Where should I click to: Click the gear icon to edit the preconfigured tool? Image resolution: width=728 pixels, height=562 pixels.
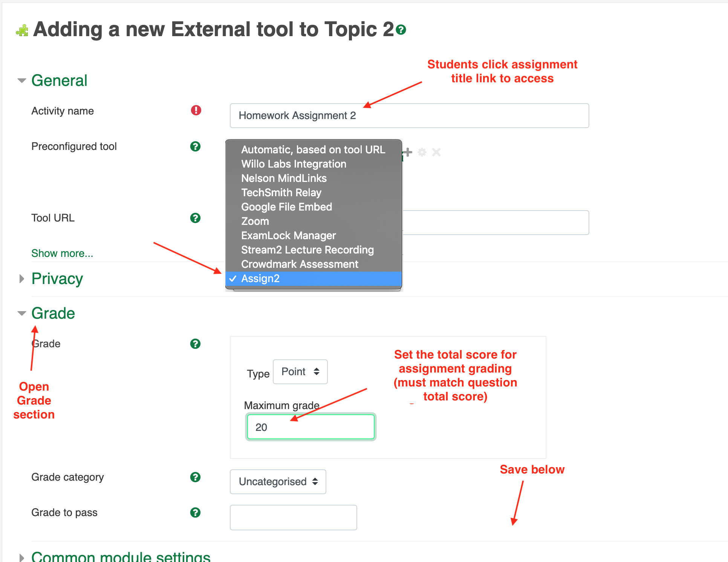point(422,152)
